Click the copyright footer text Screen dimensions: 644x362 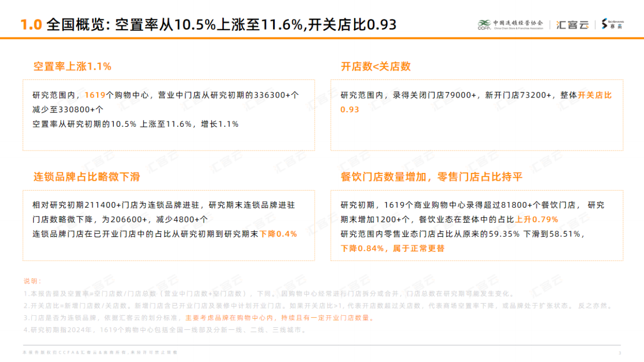(100, 353)
